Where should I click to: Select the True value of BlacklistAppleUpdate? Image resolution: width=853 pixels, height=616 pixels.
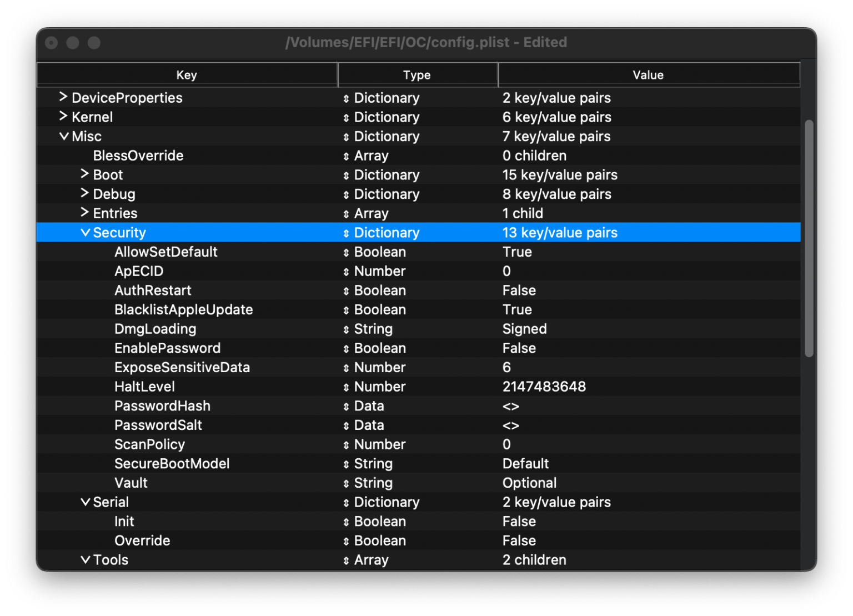tap(517, 310)
